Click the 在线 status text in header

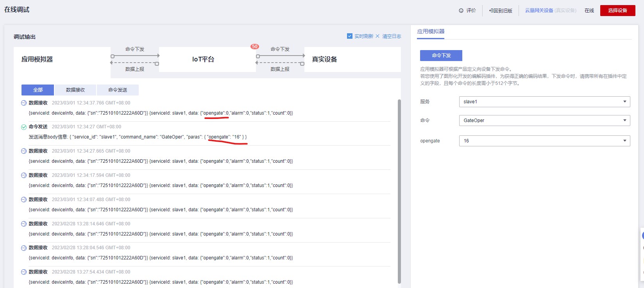[x=589, y=11]
